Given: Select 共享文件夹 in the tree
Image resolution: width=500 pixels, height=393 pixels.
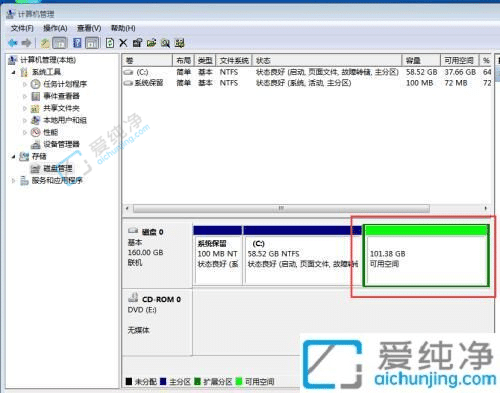Looking at the screenshot, I should pos(61,108).
